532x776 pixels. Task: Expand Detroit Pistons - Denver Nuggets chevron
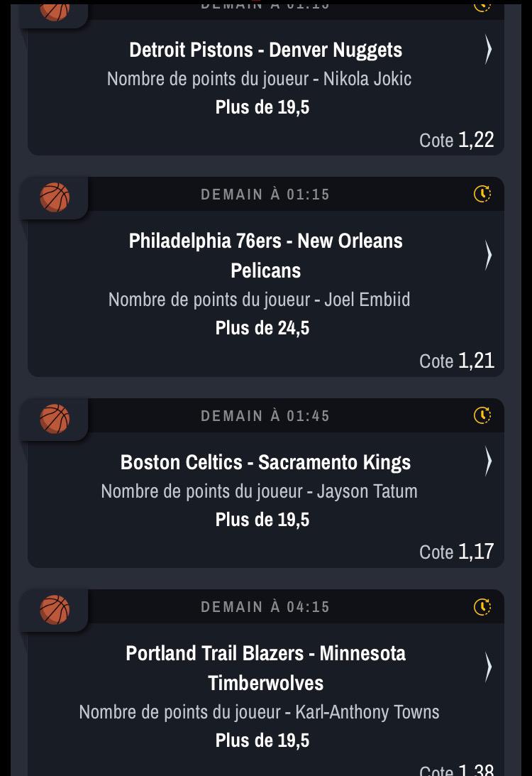tap(488, 50)
